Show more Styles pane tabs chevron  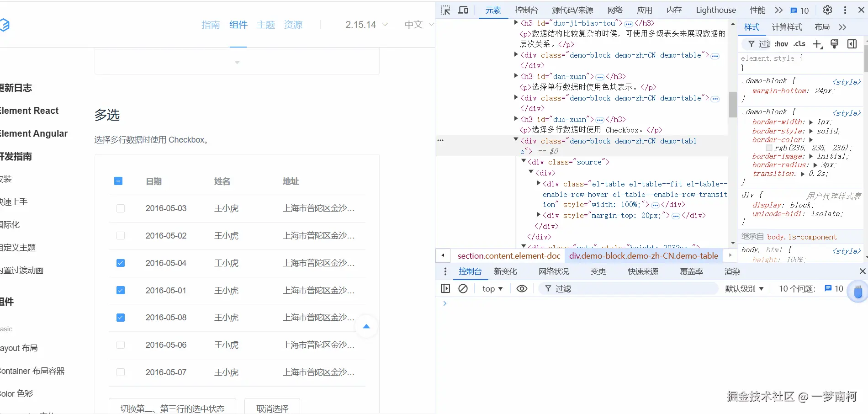[x=842, y=27]
